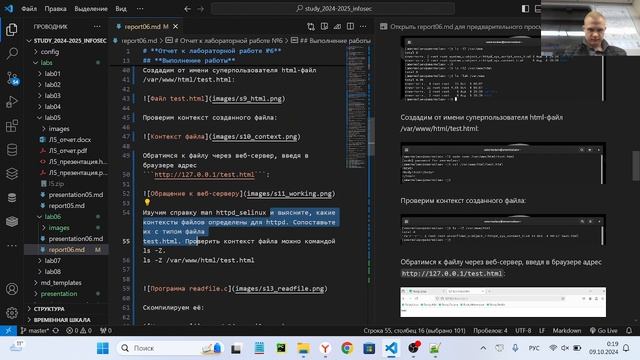
Task: Open more editor actions ellipsis
Action: click(x=363, y=27)
